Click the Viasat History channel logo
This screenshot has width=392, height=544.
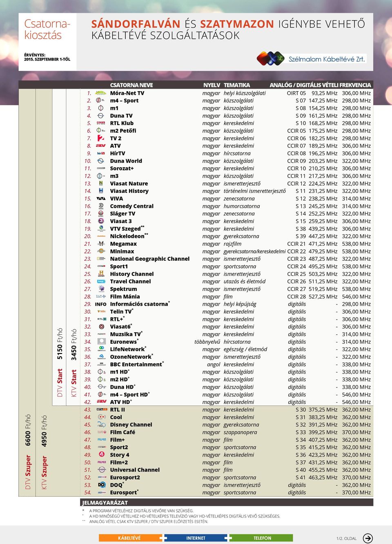tap(100, 191)
